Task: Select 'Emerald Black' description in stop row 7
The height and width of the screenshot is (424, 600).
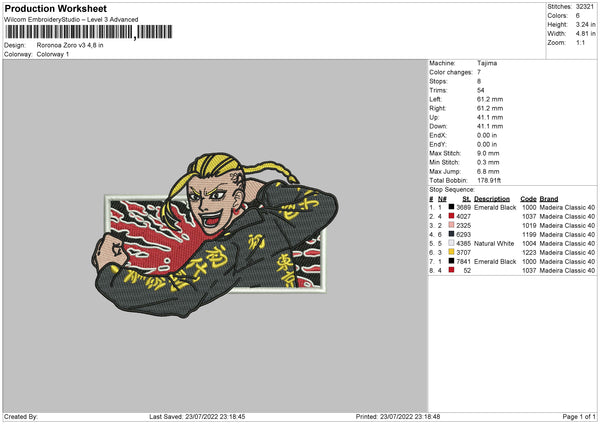Action: pos(495,261)
